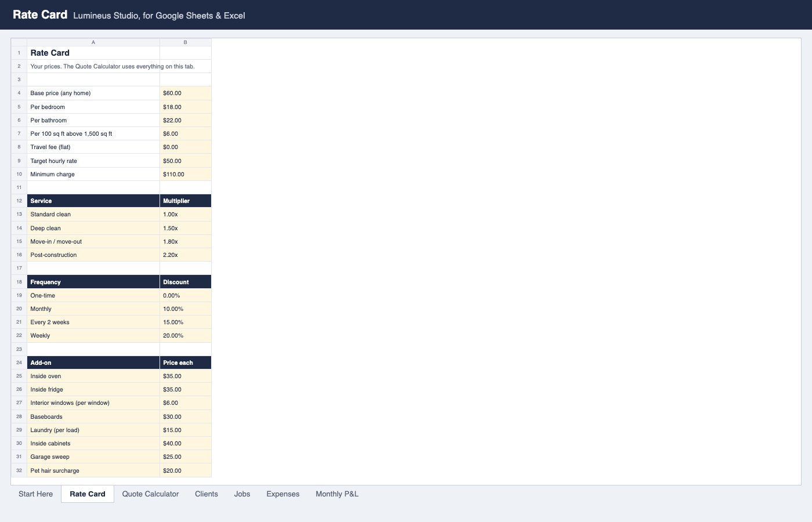Image resolution: width=812 pixels, height=522 pixels.
Task: Select the Multiplier header cell
Action: (186, 201)
